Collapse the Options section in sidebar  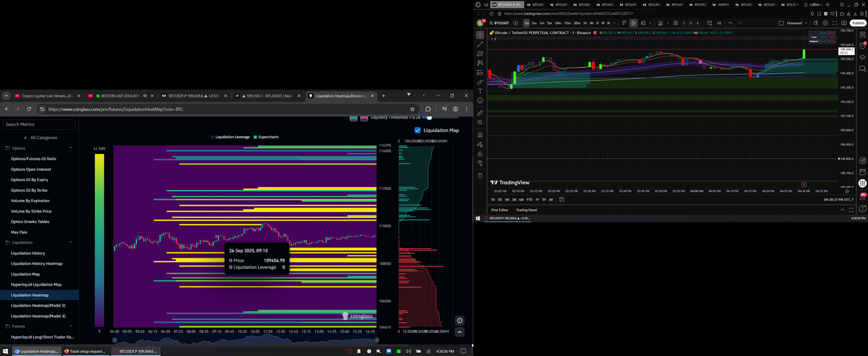pyautogui.click(x=71, y=148)
